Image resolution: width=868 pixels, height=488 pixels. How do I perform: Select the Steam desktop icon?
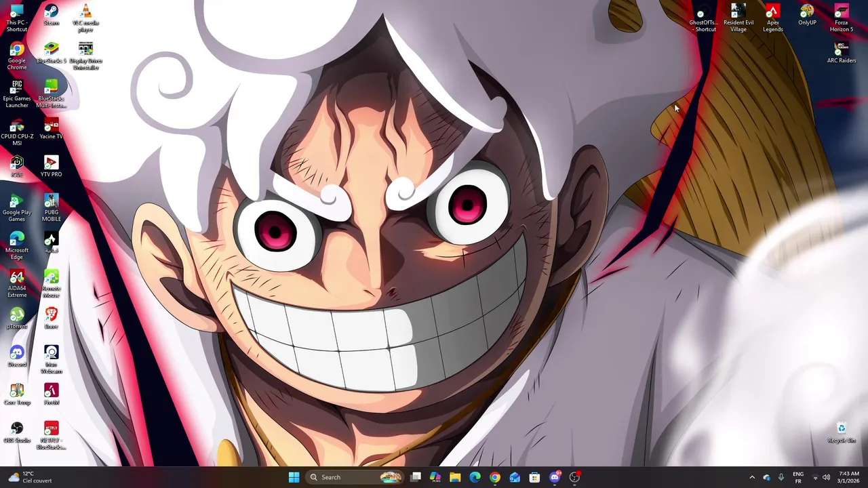51,15
